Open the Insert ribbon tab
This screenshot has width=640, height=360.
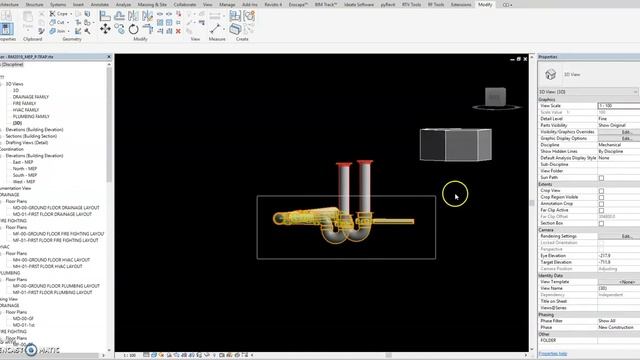(x=78, y=4)
